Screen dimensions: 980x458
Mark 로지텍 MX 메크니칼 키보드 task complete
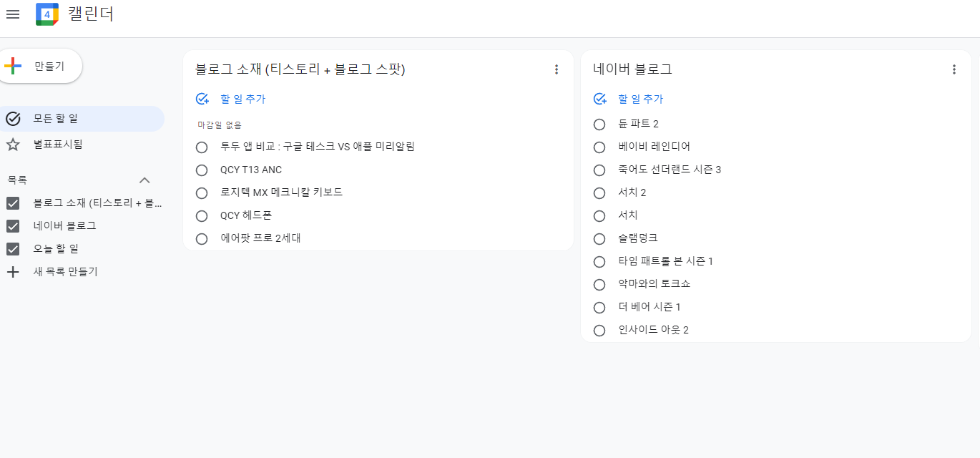pos(202,193)
